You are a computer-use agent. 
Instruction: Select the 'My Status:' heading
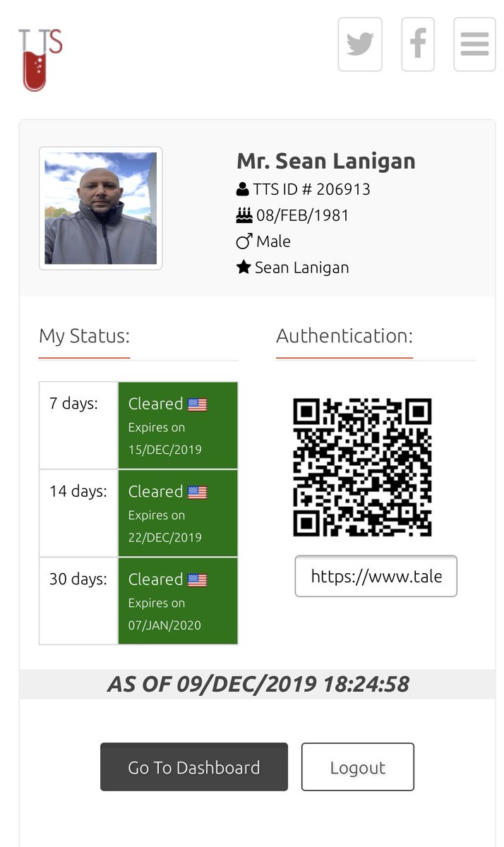pos(85,335)
